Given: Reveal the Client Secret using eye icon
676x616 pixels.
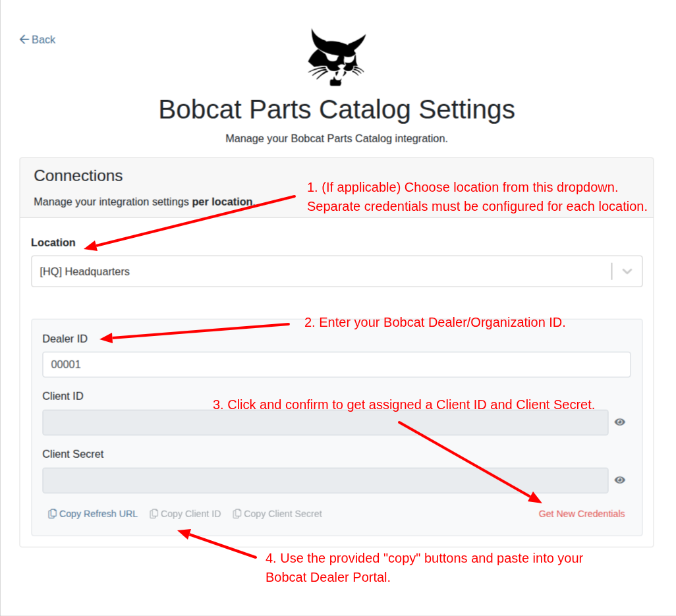Looking at the screenshot, I should coord(620,480).
